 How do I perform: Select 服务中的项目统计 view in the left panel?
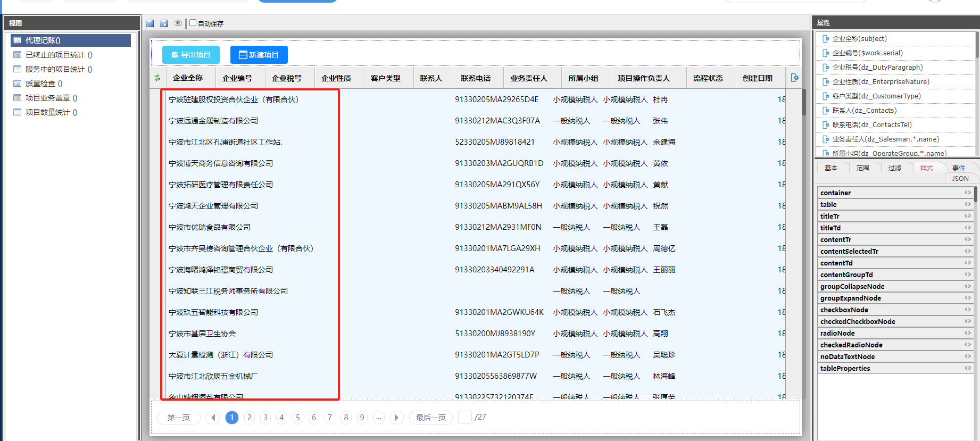(x=59, y=69)
